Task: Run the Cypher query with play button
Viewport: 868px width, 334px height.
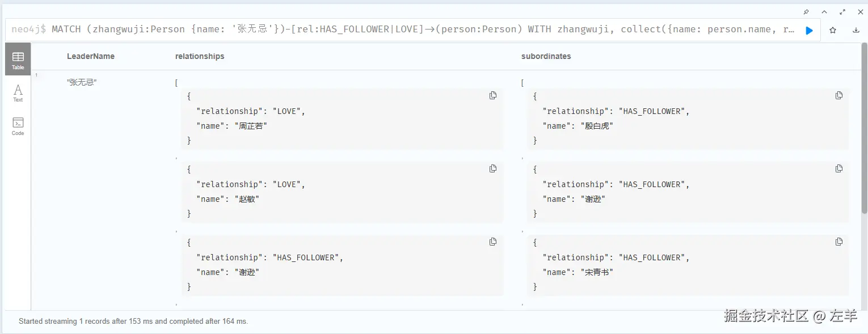Action: 809,31
